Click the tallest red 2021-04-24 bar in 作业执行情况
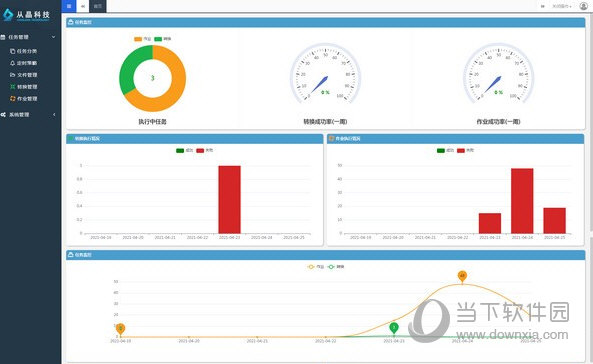The width and height of the screenshot is (593, 364). pyautogui.click(x=522, y=201)
